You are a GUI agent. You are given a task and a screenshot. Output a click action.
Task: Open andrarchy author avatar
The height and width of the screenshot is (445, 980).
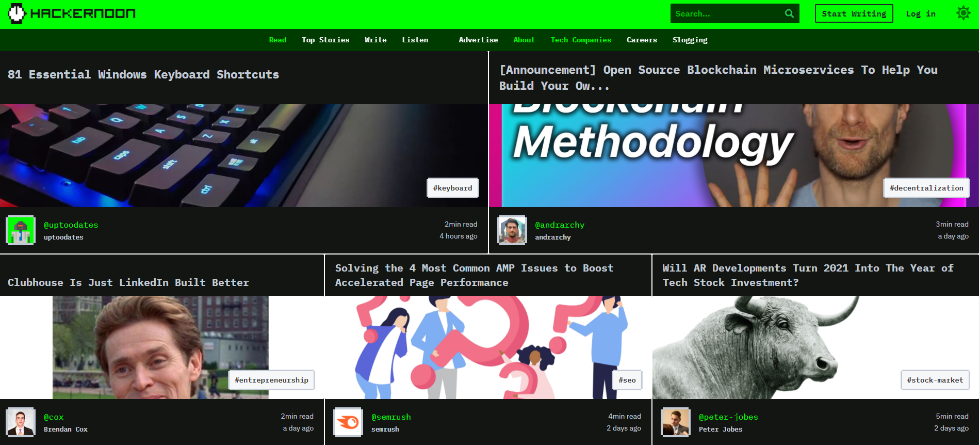click(512, 230)
